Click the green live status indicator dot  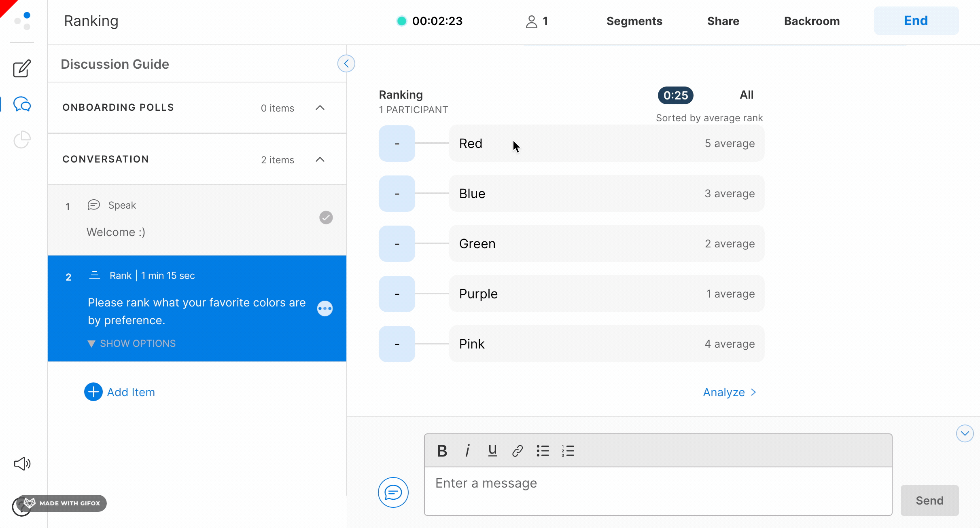(401, 21)
